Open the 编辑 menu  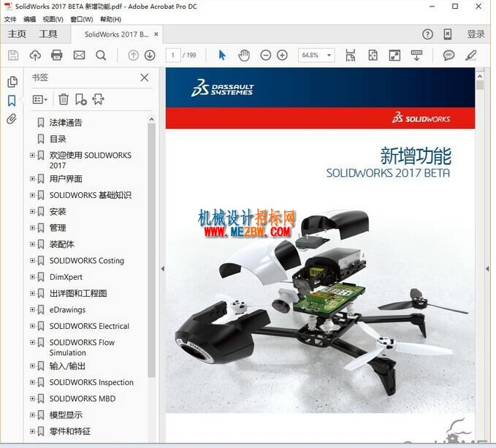(29, 20)
